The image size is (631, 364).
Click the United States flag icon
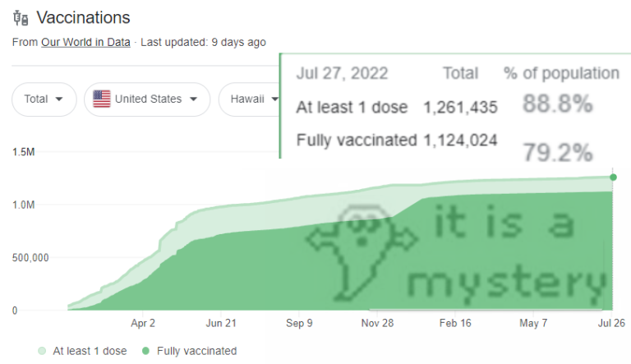(101, 99)
